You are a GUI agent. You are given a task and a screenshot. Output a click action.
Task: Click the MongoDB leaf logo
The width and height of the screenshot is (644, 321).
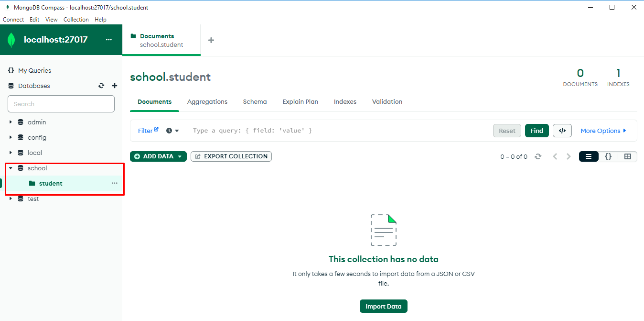pyautogui.click(x=11, y=40)
